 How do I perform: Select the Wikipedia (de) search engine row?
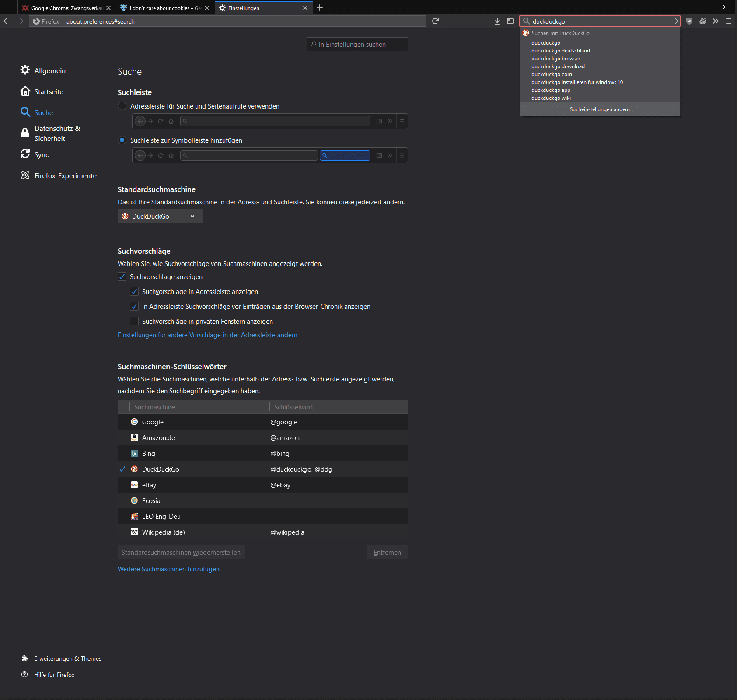tap(263, 532)
